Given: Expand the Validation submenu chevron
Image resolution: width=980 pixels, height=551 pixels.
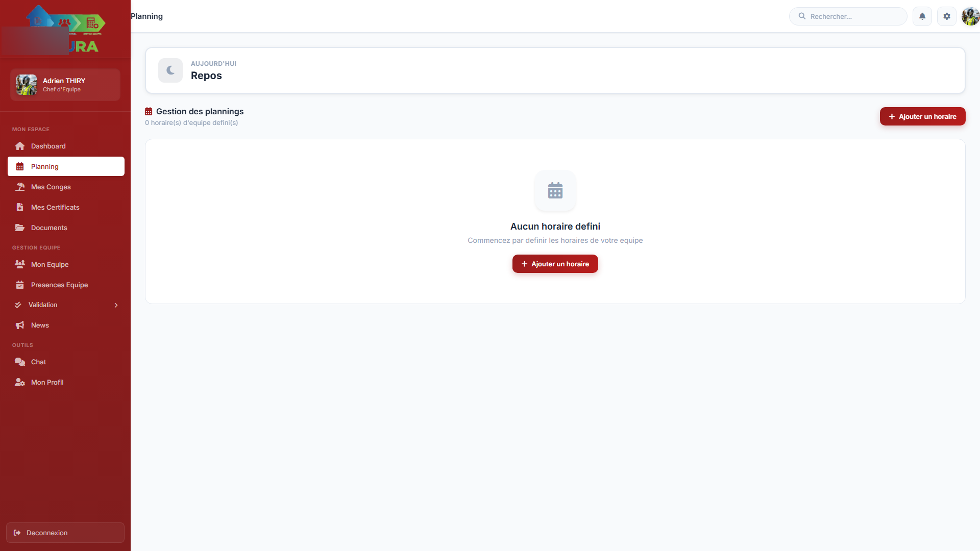Looking at the screenshot, I should pyautogui.click(x=116, y=305).
